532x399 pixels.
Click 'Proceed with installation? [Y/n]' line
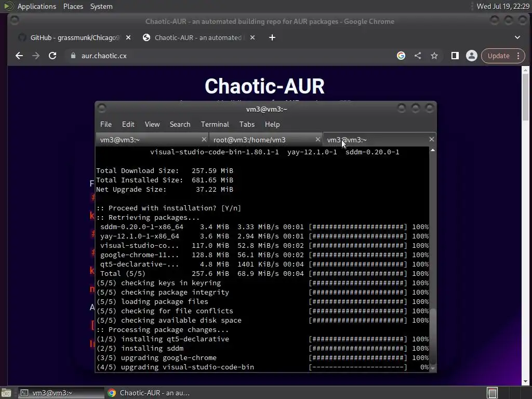pos(169,208)
